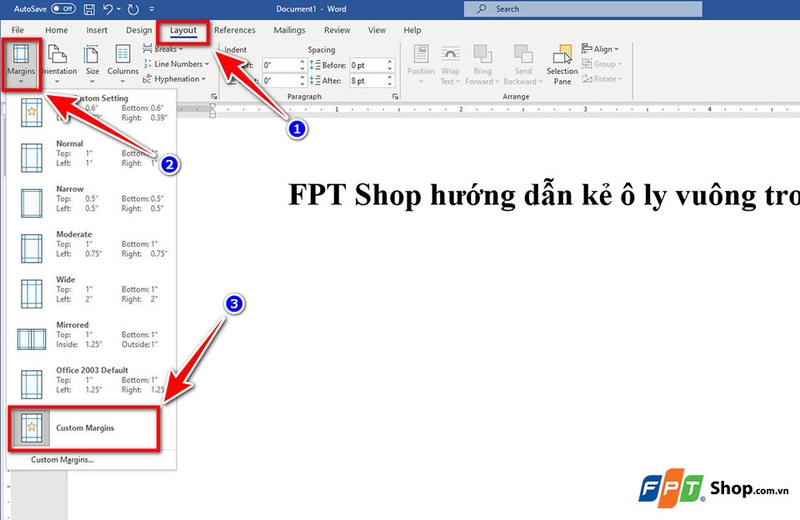Open the Selection Pane
Image resolution: width=800 pixels, height=520 pixels.
click(562, 65)
